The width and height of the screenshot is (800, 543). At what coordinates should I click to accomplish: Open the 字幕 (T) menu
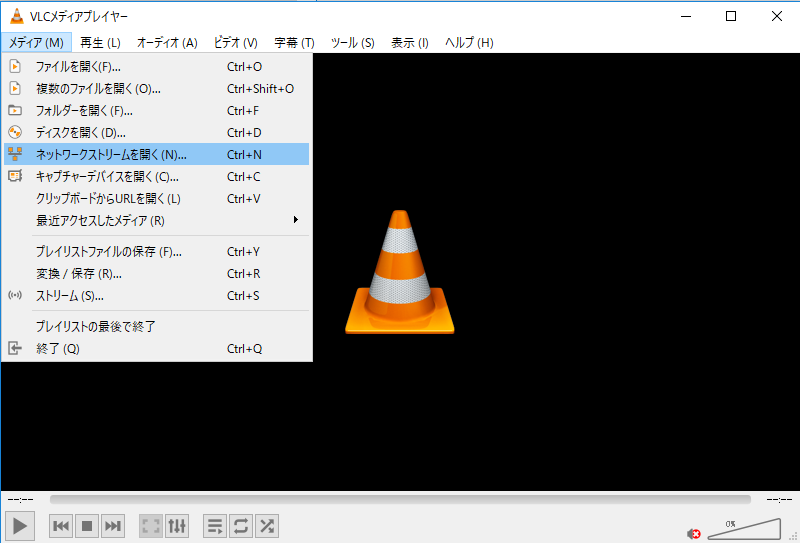(x=294, y=42)
